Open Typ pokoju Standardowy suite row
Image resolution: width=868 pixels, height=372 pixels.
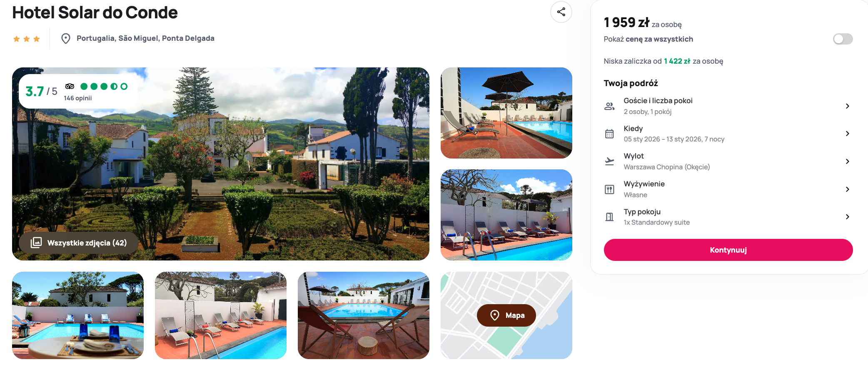click(x=728, y=217)
